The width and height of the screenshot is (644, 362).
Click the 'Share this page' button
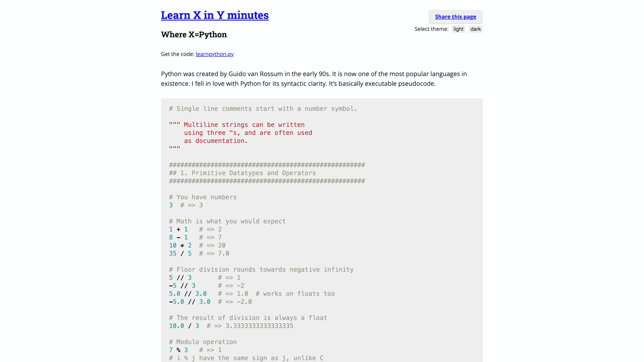click(x=455, y=16)
